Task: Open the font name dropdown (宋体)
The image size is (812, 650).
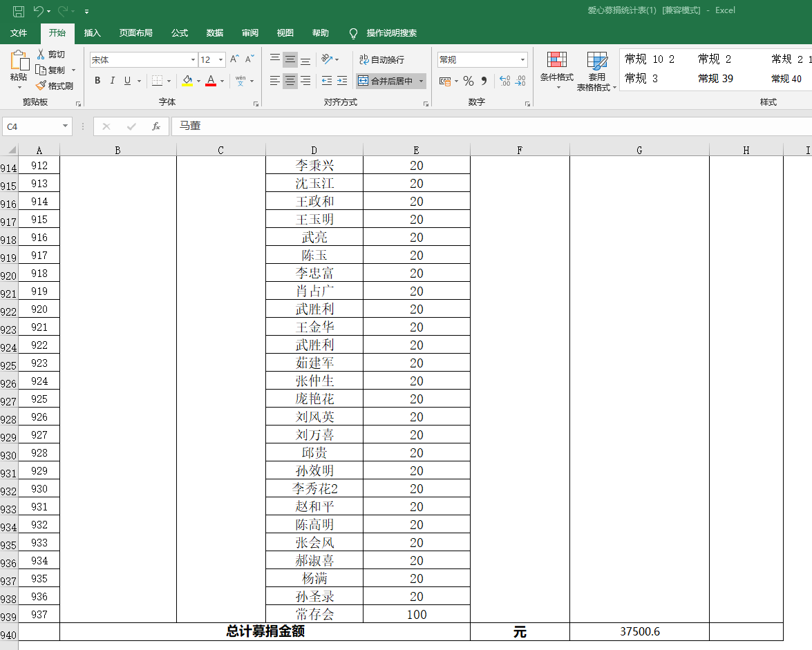Action: 193,60
